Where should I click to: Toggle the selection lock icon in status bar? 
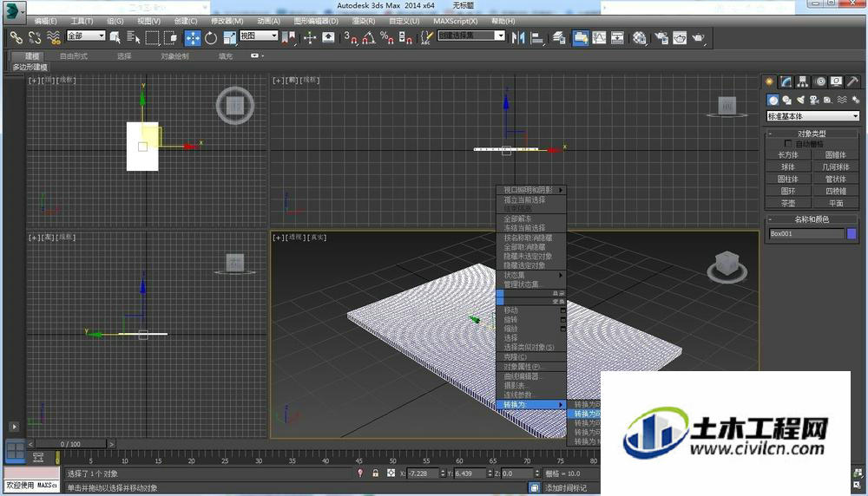point(375,473)
